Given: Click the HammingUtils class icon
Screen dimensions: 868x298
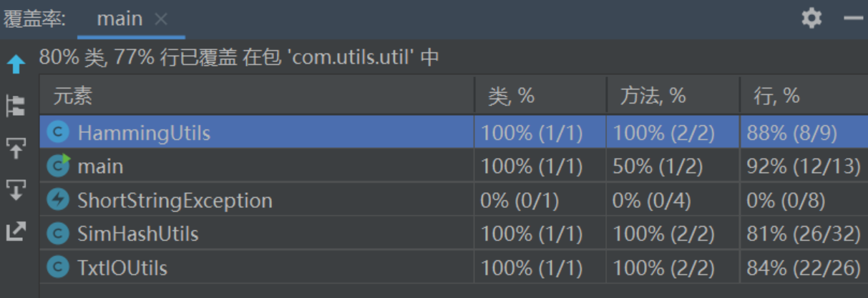Looking at the screenshot, I should point(57,132).
